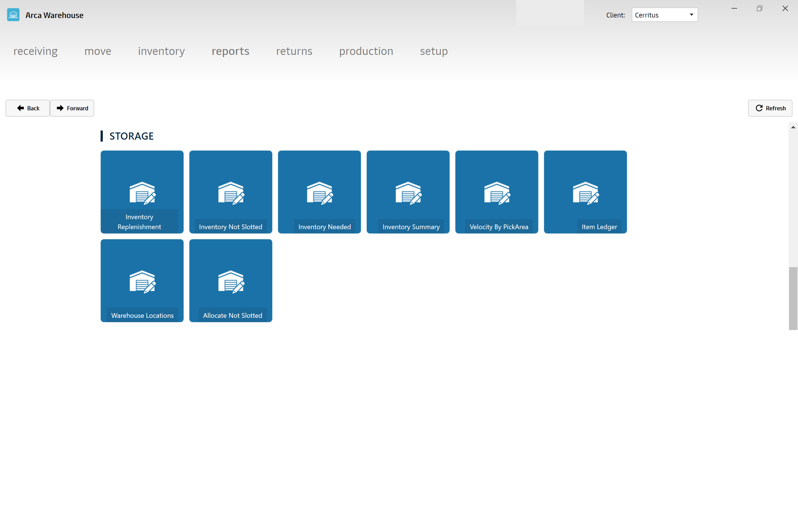This screenshot has height=532, width=798.
Task: Restore down the application window
Action: pos(760,9)
